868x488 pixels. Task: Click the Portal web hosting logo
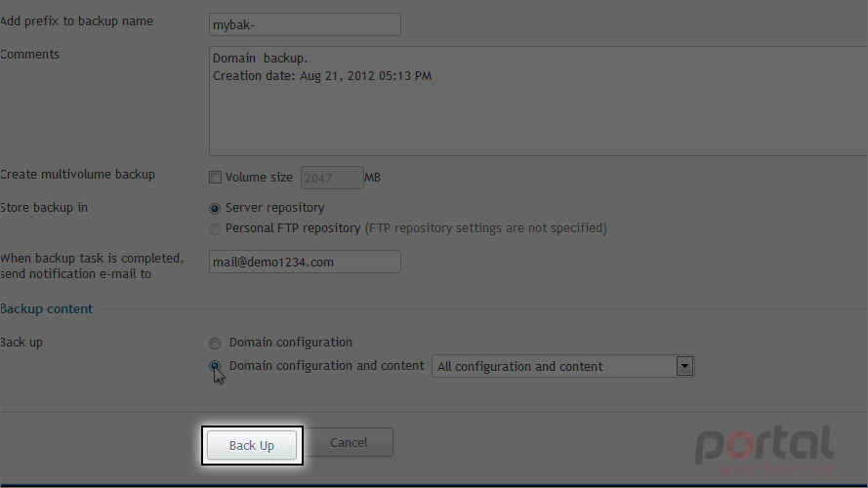(765, 451)
